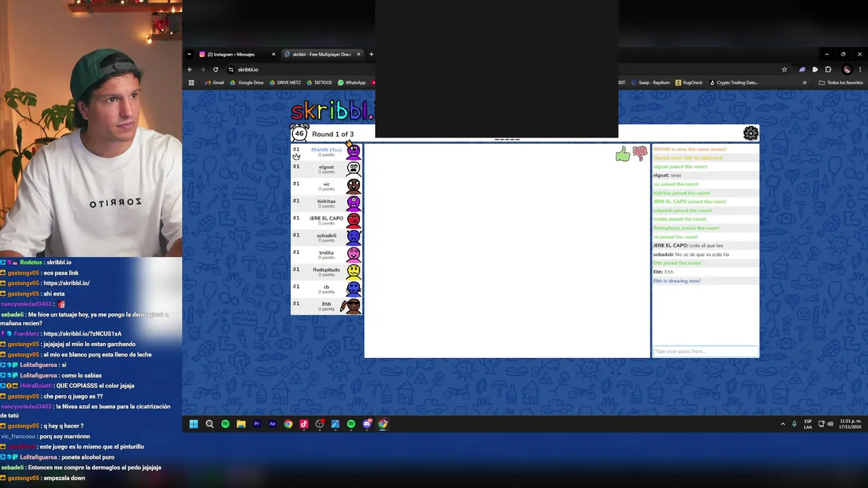Open the Chrome apps grid
The width and height of the screenshot is (868, 488).
191,83
